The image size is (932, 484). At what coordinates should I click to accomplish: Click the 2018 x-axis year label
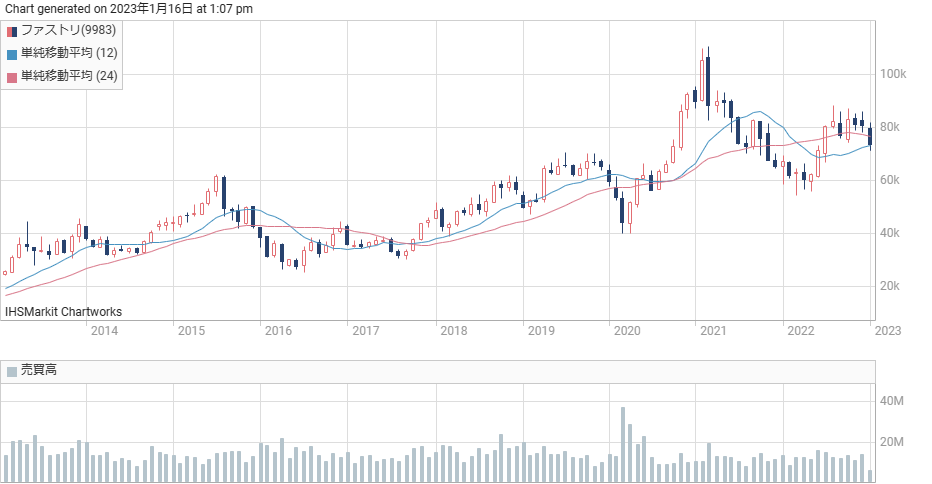click(454, 331)
